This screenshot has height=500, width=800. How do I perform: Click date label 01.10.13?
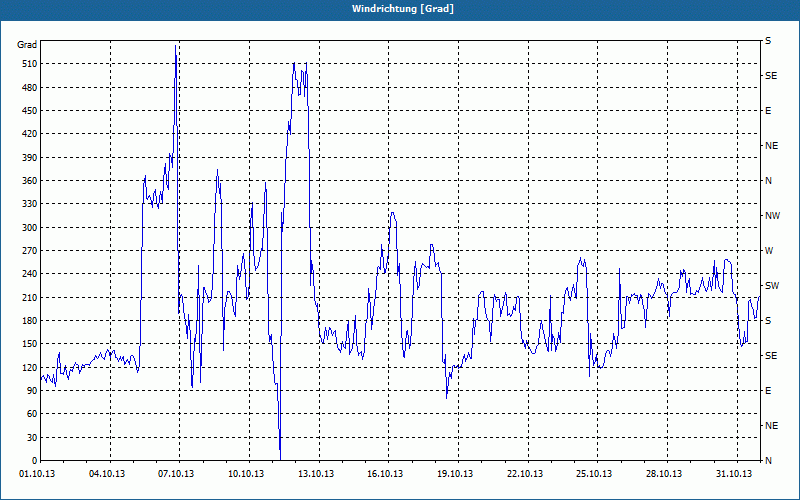(37, 474)
